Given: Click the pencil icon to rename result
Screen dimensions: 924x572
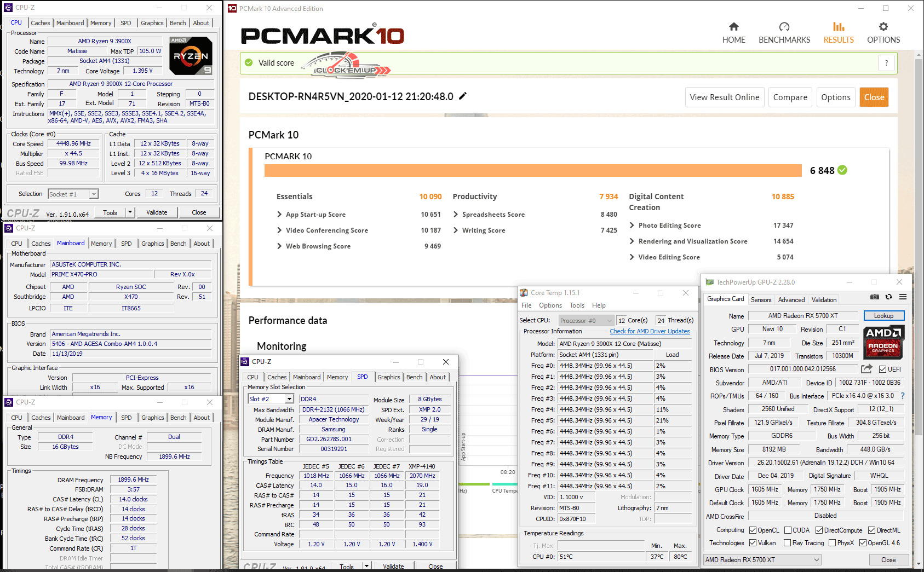Looking at the screenshot, I should 463,96.
